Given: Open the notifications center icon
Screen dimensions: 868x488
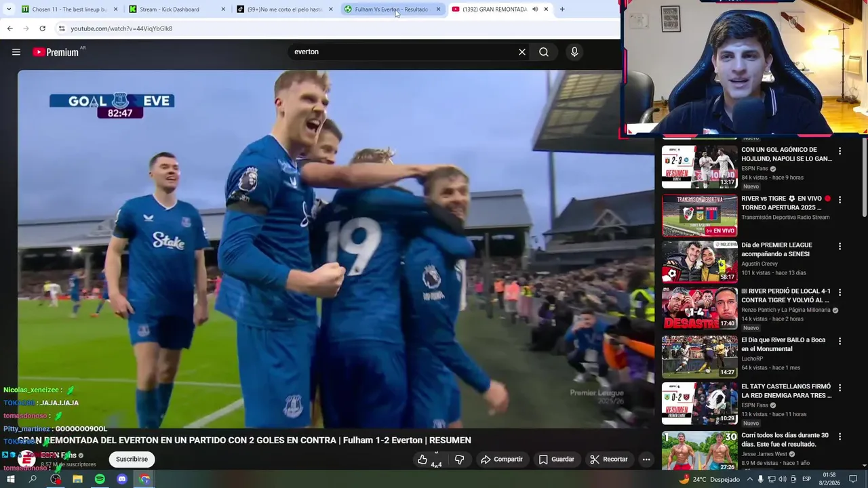Looking at the screenshot, I should click(853, 479).
